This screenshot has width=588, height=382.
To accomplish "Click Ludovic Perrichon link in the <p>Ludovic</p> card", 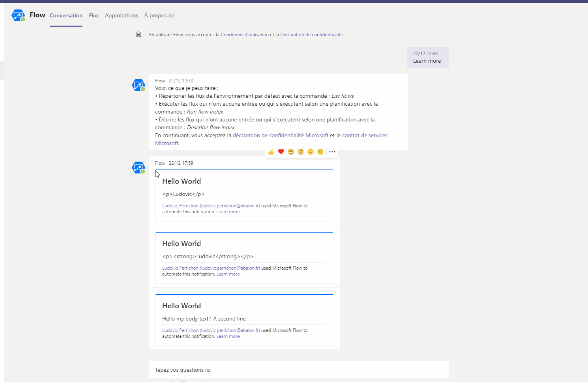I will tap(211, 206).
